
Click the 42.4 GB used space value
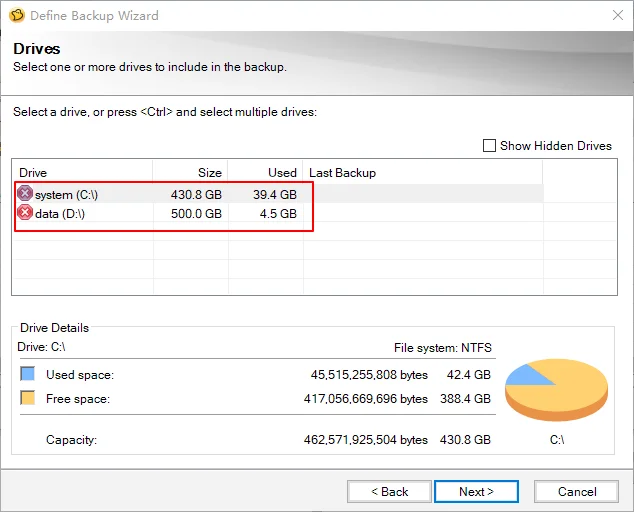click(469, 374)
